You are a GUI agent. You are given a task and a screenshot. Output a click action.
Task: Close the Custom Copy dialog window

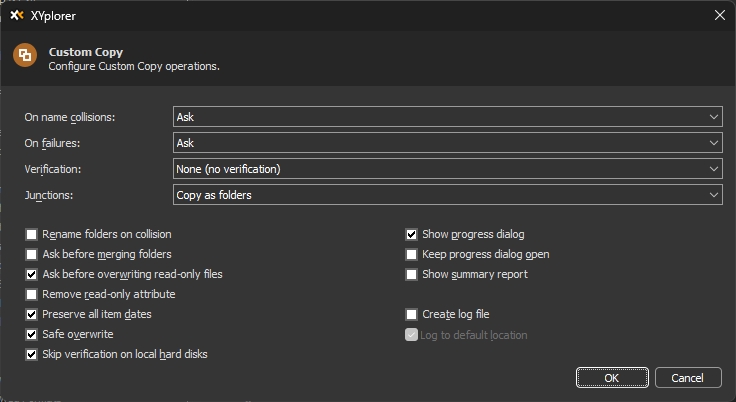coord(718,15)
